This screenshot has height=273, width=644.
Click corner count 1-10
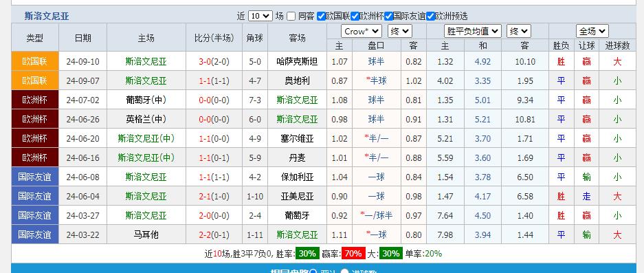(254, 197)
